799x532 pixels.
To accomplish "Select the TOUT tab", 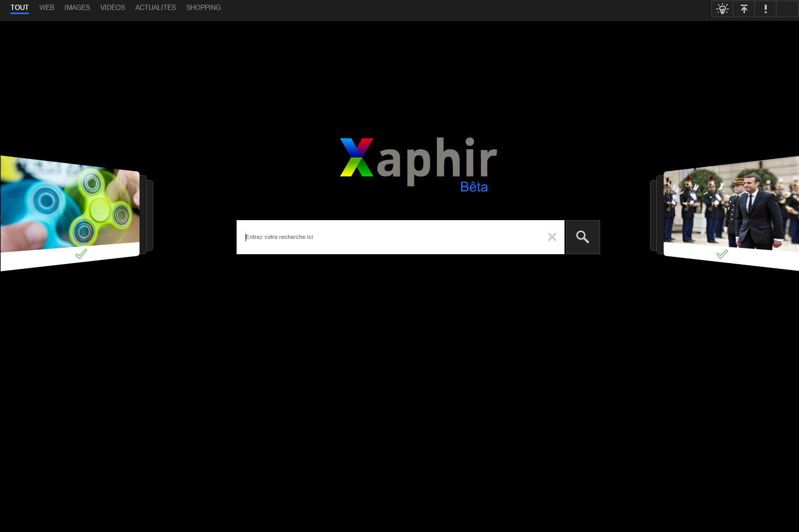I will click(19, 7).
